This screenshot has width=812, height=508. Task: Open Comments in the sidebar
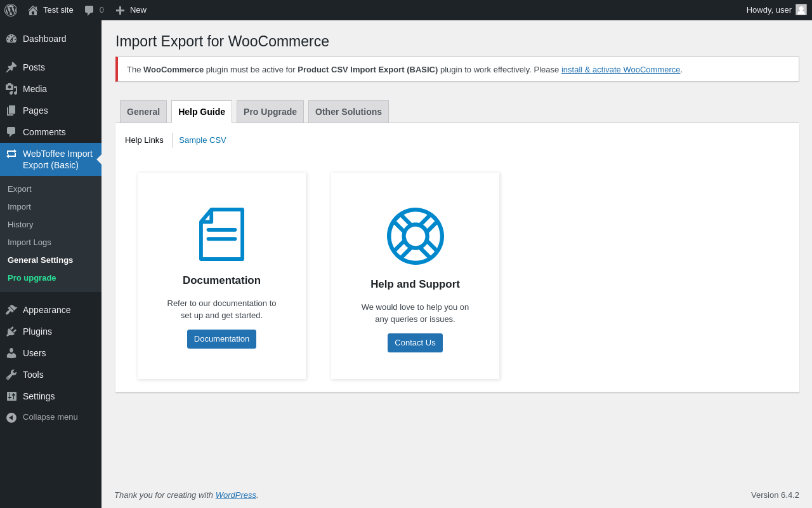point(51,132)
